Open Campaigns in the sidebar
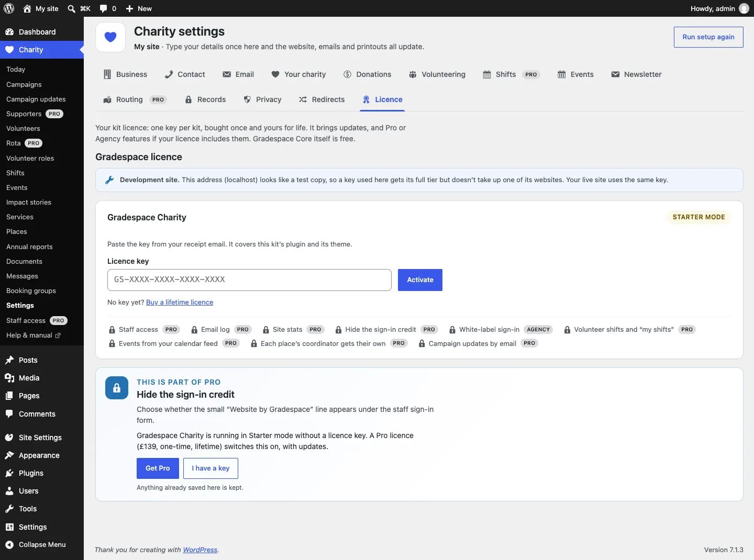This screenshot has height=560, width=754. pyautogui.click(x=24, y=84)
